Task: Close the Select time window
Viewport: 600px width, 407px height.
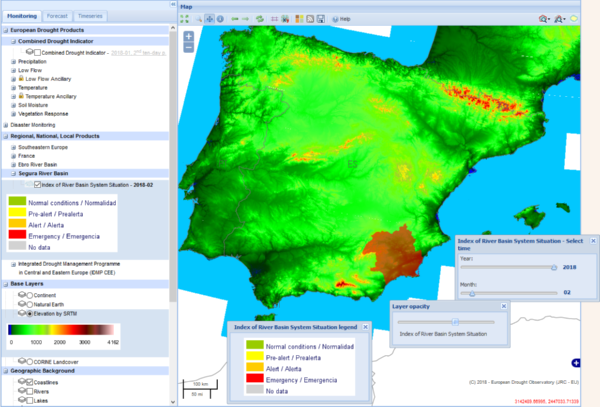Action: pos(593,241)
